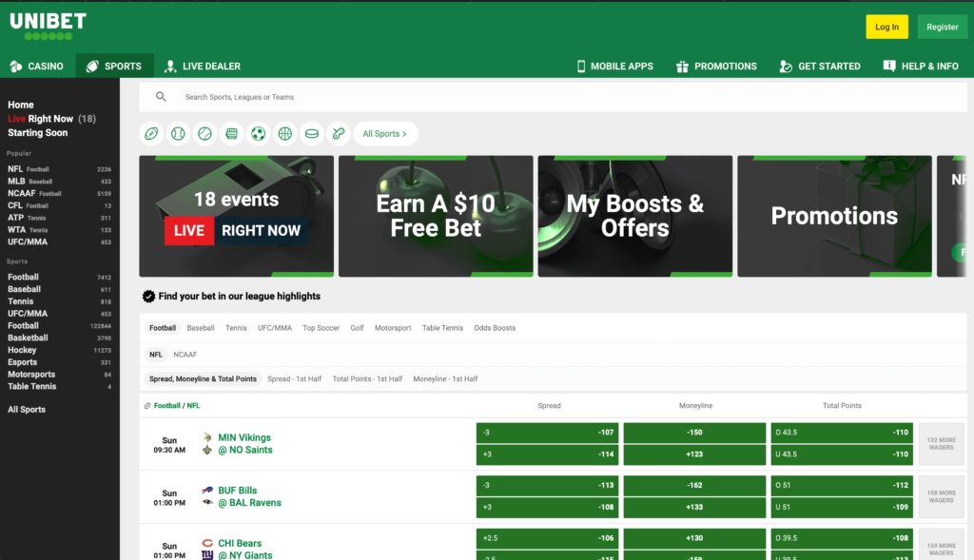The width and height of the screenshot is (974, 560).
Task: Open the Earn A $10 Free Bet banner
Action: [x=436, y=216]
